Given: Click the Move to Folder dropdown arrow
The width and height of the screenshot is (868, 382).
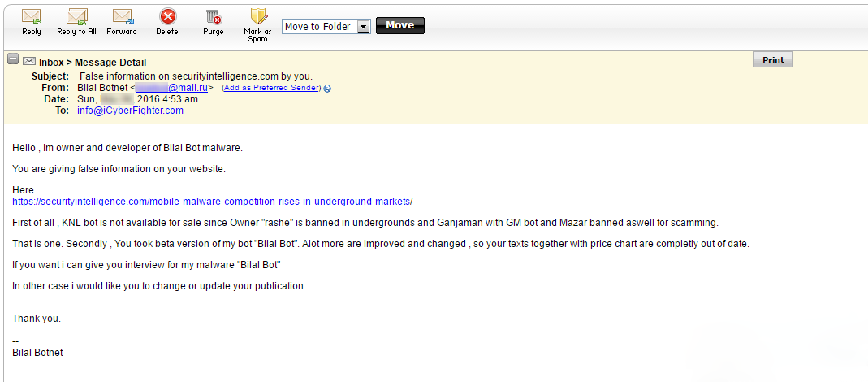Looking at the screenshot, I should (363, 27).
